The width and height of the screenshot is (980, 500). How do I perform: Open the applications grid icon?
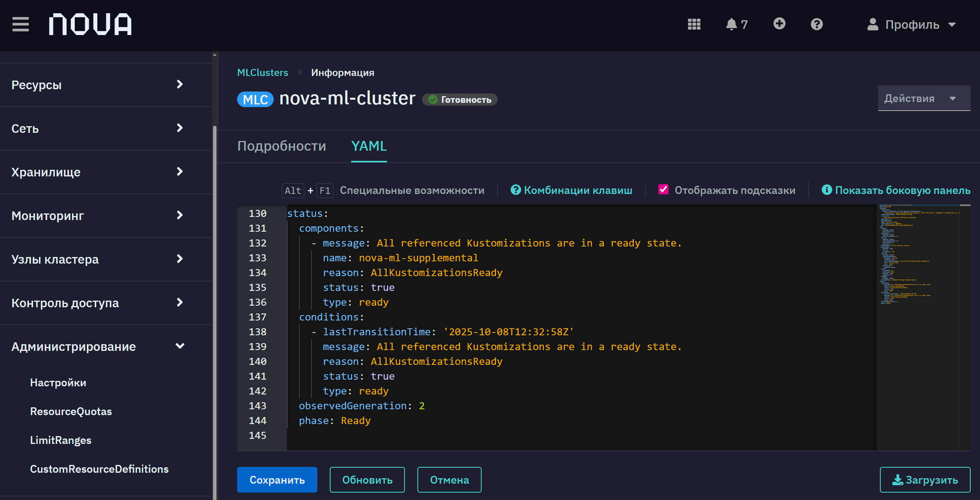(694, 24)
